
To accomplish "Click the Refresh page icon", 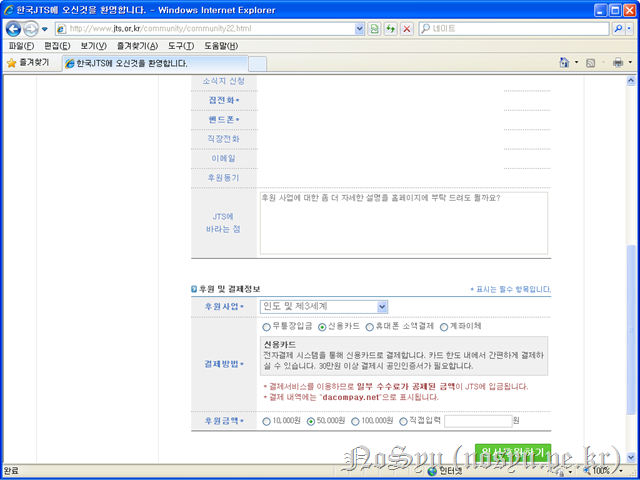I will coord(389,29).
